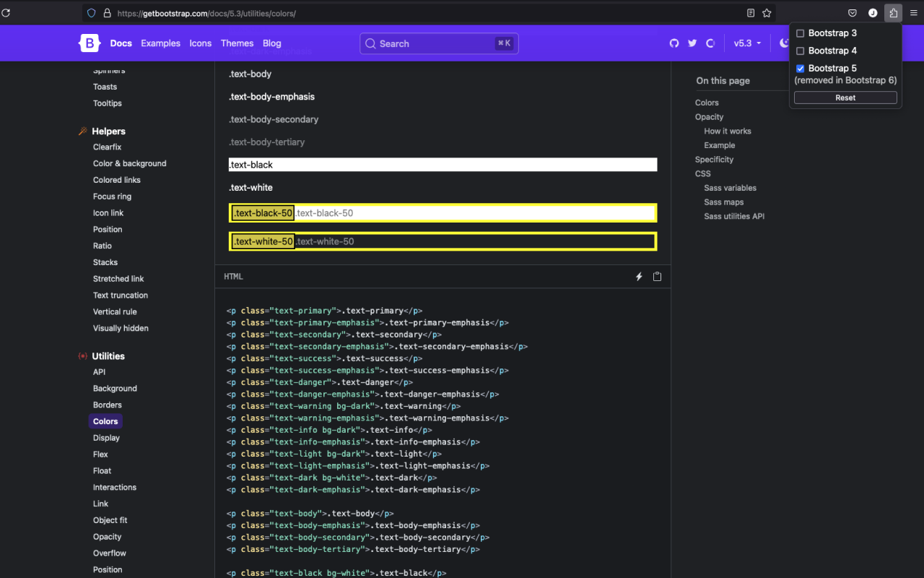The height and width of the screenshot is (578, 924).
Task: Jump to Specificity section
Action: coord(714,160)
